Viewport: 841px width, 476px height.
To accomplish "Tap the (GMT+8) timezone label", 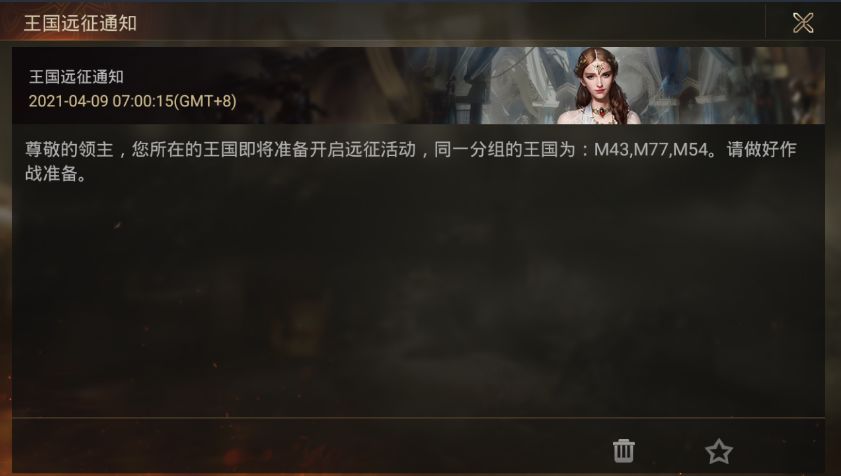I will click(x=205, y=101).
